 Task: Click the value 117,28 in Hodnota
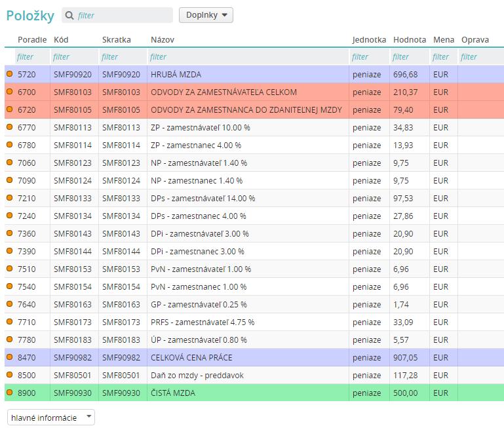405,375
